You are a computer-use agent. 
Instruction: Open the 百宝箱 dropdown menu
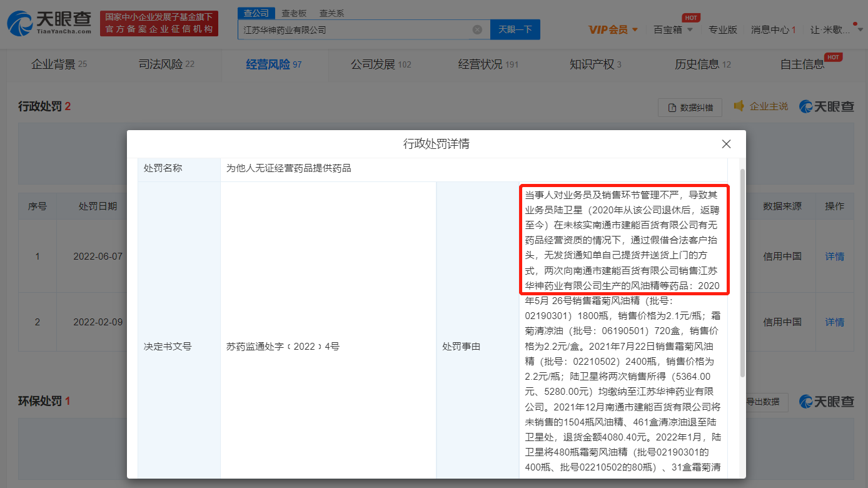point(673,29)
